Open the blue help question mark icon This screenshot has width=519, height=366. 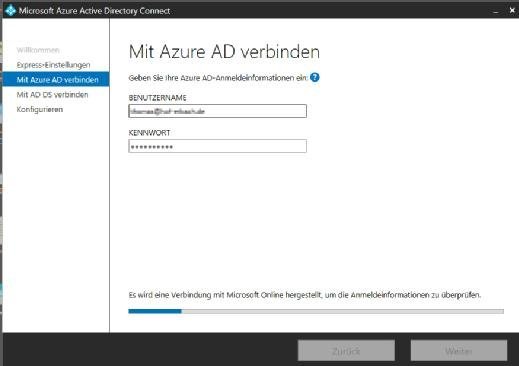tap(314, 77)
